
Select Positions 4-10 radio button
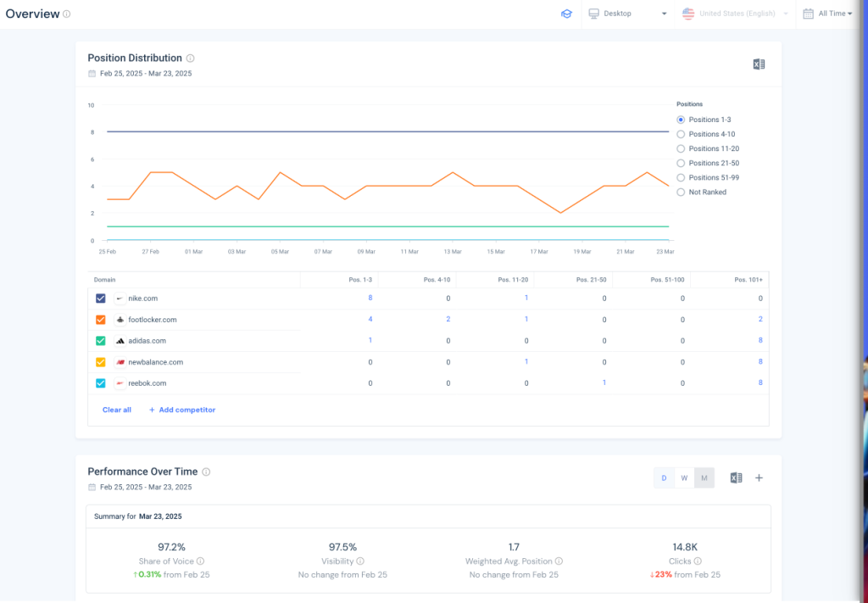point(681,134)
